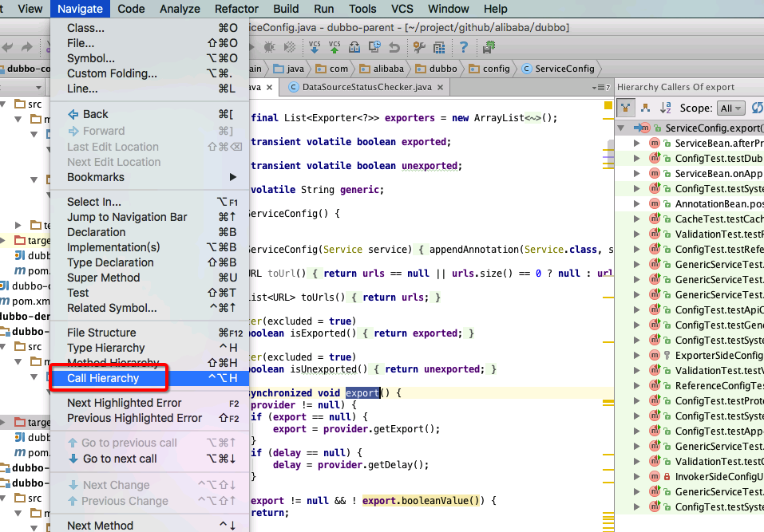The image size is (764, 532).
Task: Click the yellow inspection status square in the editor
Action: pos(608,105)
